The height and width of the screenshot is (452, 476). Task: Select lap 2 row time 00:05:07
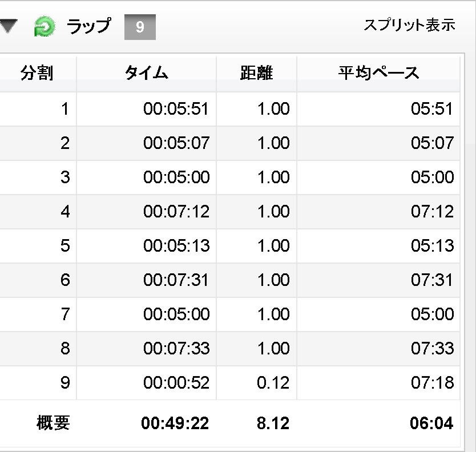tap(176, 143)
